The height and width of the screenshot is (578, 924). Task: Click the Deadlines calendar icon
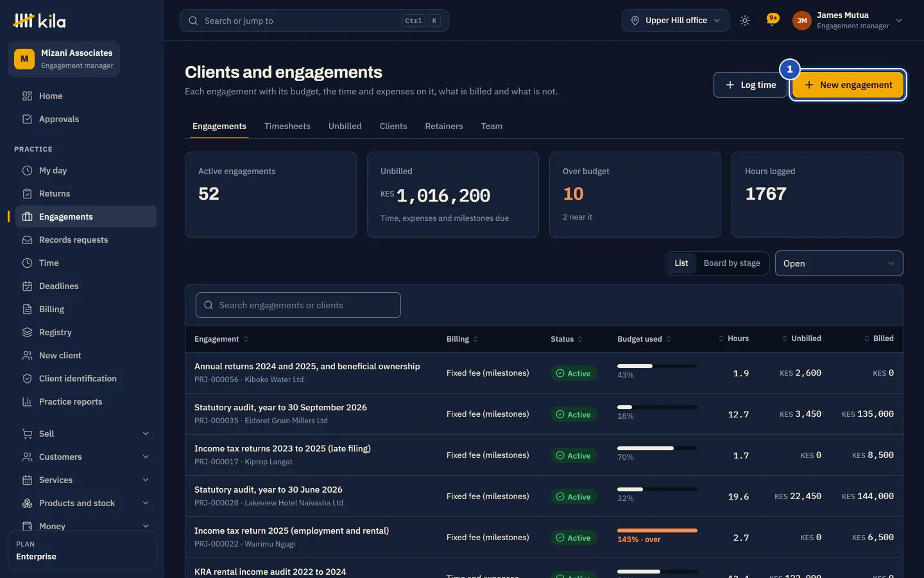27,286
